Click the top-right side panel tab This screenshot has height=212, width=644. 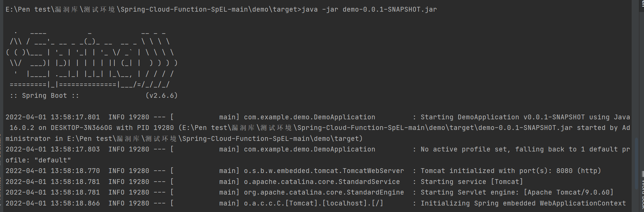[x=642, y=6]
